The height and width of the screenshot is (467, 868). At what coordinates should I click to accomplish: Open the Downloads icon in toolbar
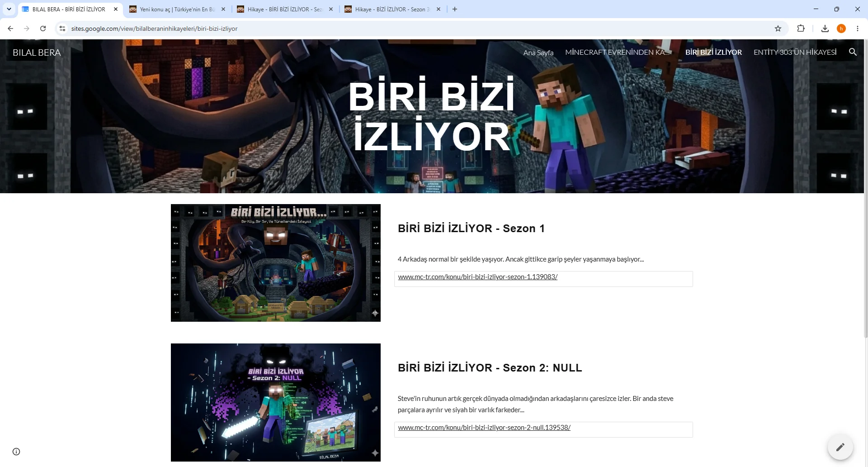(x=825, y=29)
